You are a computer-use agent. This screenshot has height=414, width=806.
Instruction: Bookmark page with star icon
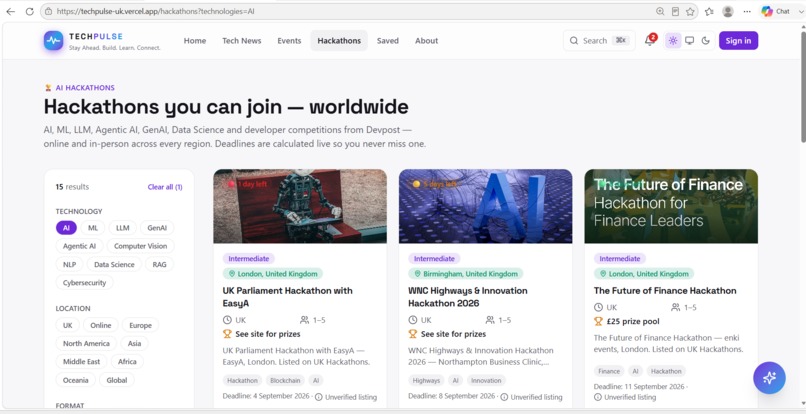690,11
